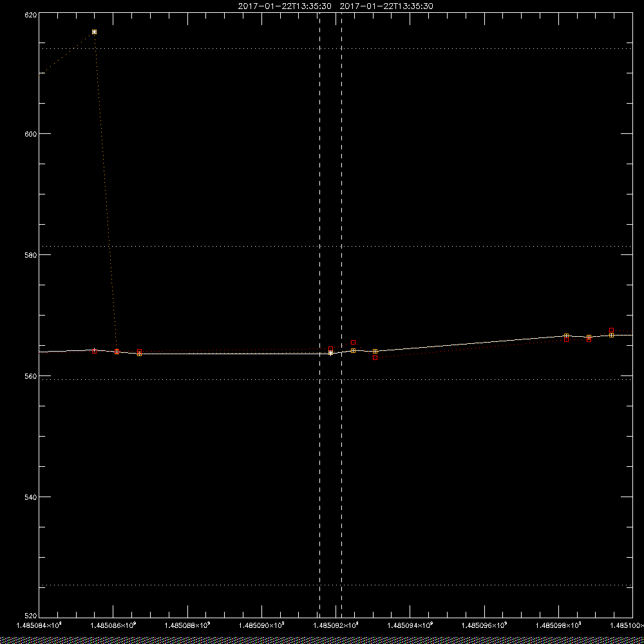The width and height of the screenshot is (644, 644).
Task: Select the 600 y-axis label
Action: click(31, 134)
